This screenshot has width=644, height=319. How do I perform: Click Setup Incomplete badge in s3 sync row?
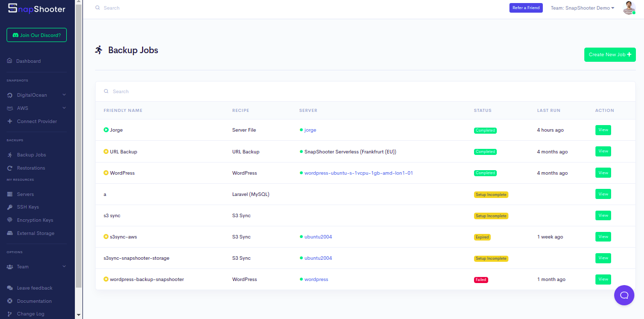(491, 216)
